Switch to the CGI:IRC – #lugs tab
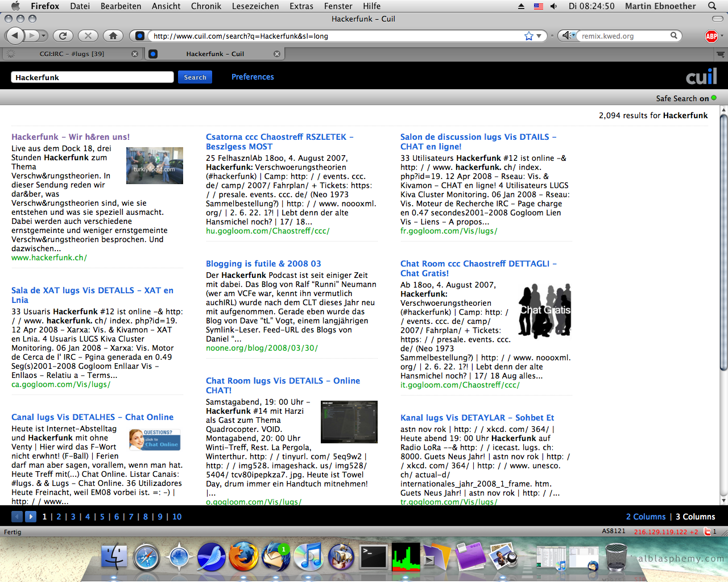 point(72,54)
